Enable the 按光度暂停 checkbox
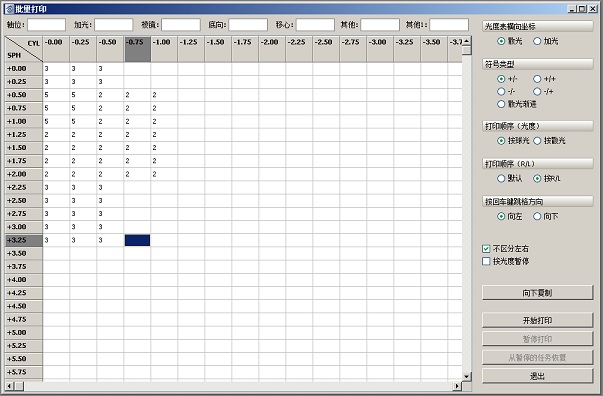Viewport: 603px width, 396px height. point(505,261)
